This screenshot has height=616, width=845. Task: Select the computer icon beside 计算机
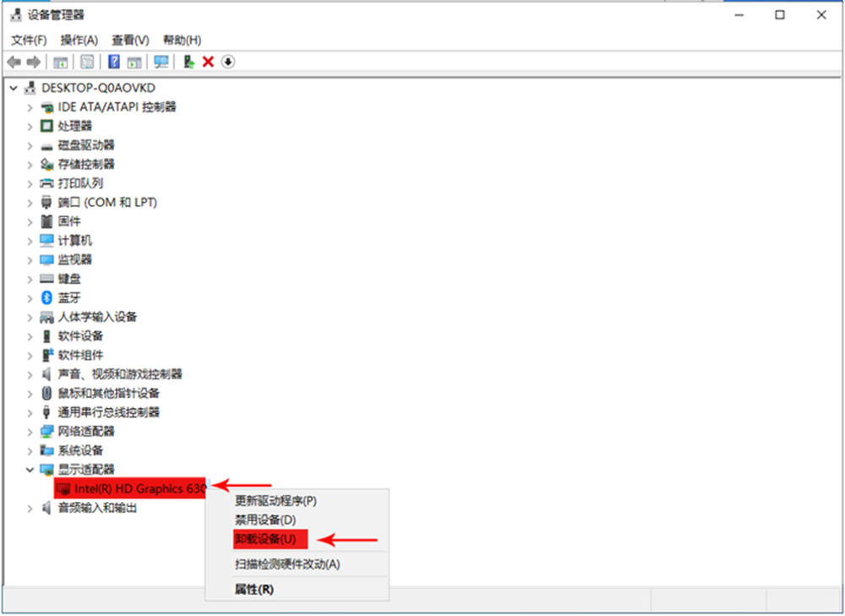click(x=46, y=240)
